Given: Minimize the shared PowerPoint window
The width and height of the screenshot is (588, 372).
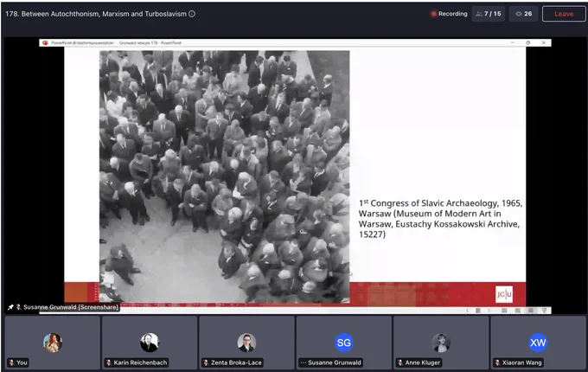Looking at the screenshot, I should coord(512,42).
